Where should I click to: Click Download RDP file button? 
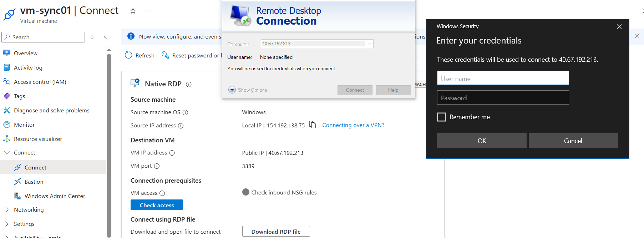tap(276, 232)
